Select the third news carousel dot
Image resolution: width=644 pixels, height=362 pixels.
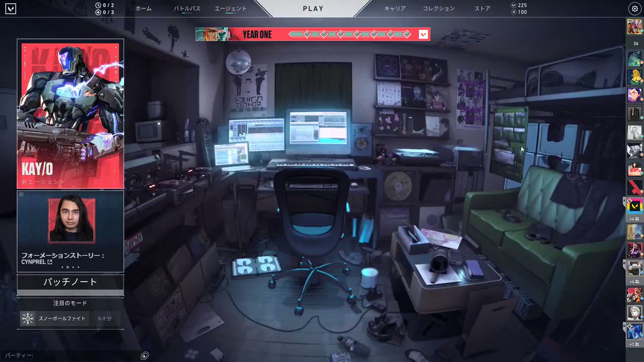(73, 267)
